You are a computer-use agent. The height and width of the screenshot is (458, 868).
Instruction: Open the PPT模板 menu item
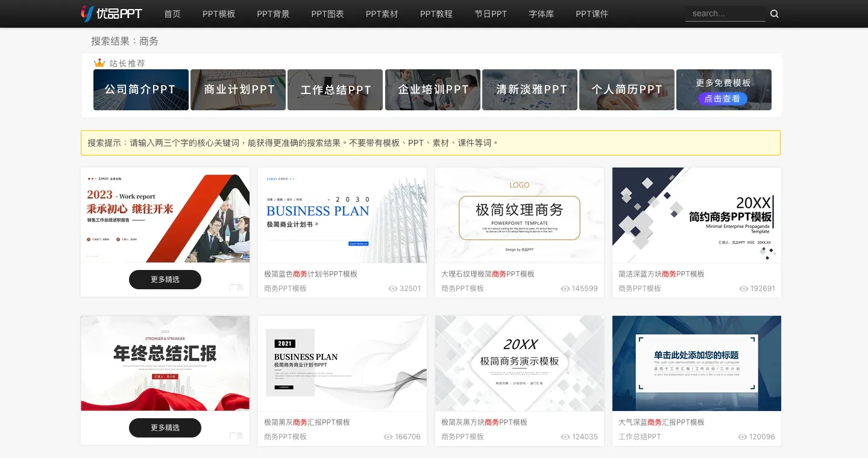pos(219,14)
